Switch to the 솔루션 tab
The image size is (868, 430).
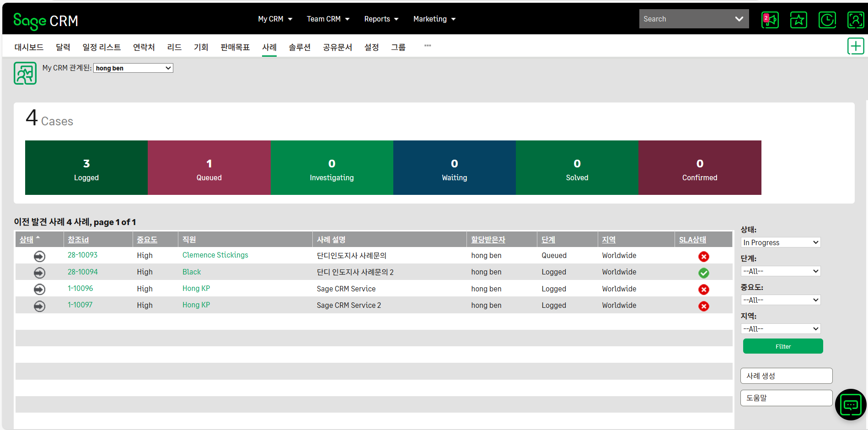point(300,47)
